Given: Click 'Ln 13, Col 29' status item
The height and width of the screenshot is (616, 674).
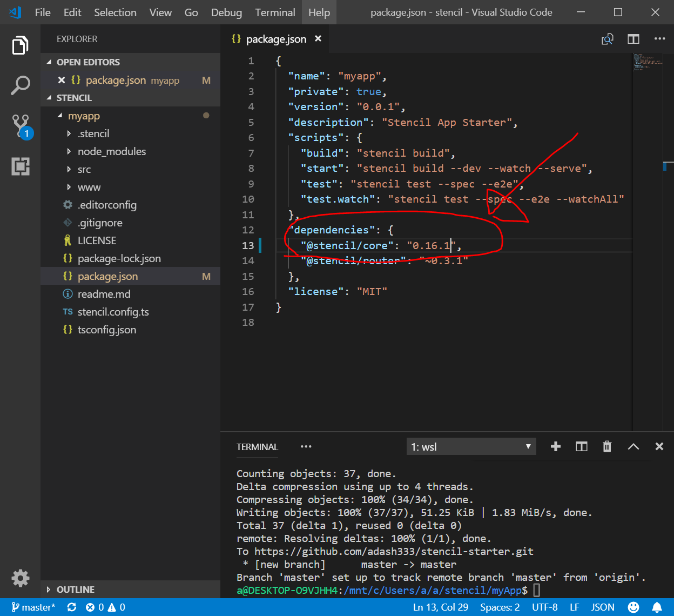Looking at the screenshot, I should tap(440, 607).
